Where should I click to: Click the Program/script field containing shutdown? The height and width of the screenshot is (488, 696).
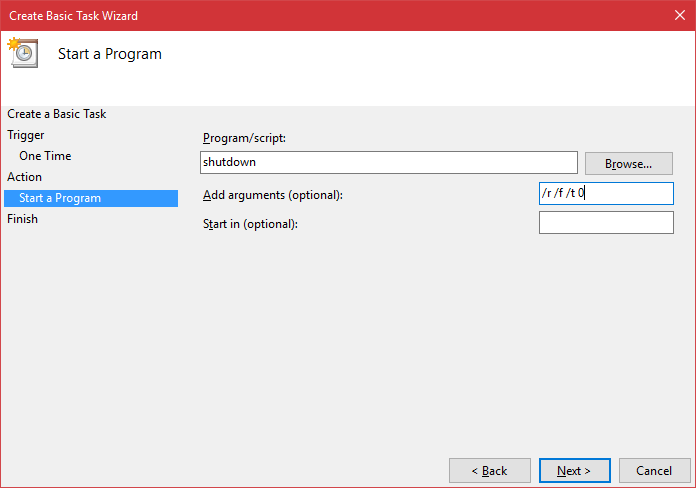click(389, 163)
